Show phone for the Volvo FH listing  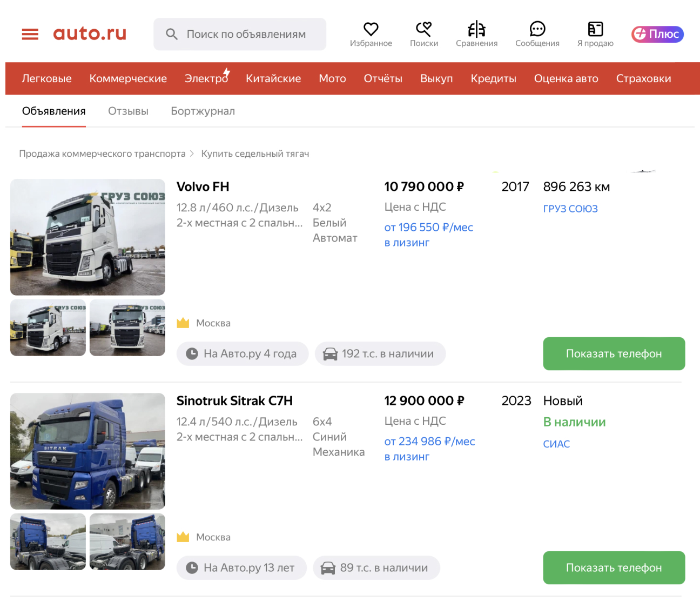(x=614, y=353)
